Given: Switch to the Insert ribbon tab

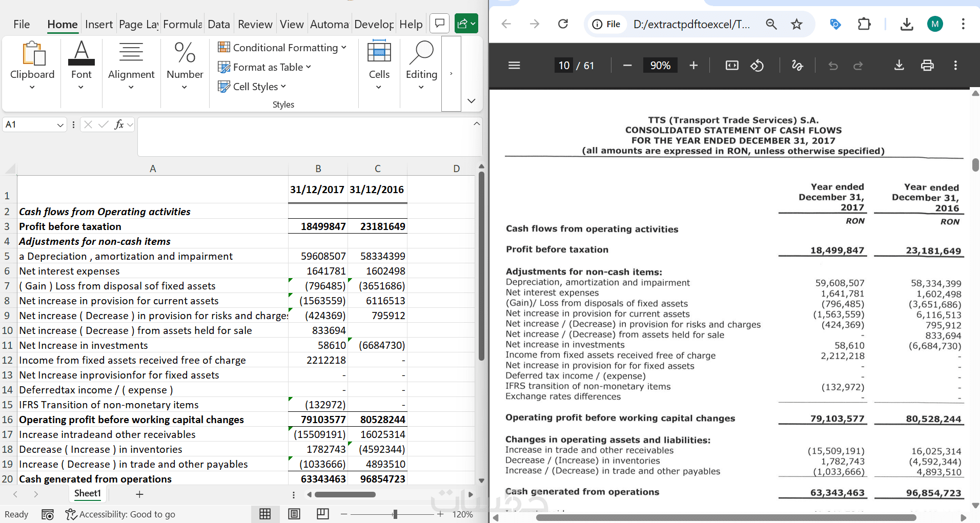Looking at the screenshot, I should click(x=99, y=24).
